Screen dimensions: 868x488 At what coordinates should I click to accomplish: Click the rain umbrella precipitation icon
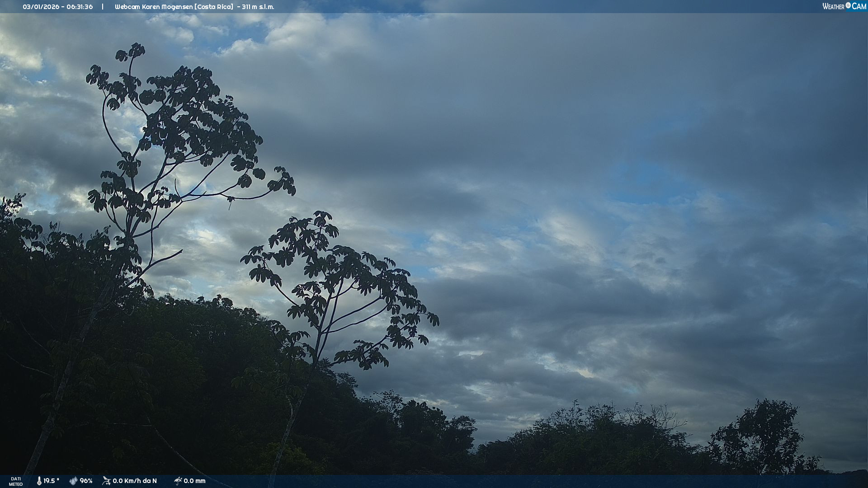tap(178, 481)
